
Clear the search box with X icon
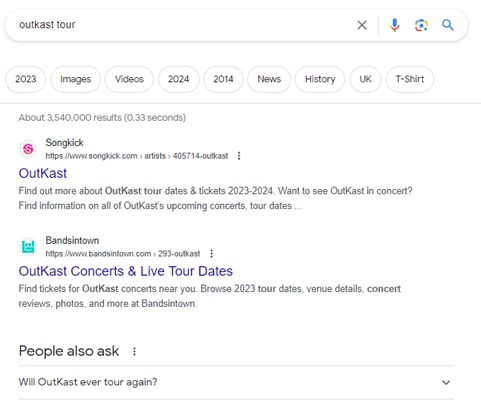point(362,25)
